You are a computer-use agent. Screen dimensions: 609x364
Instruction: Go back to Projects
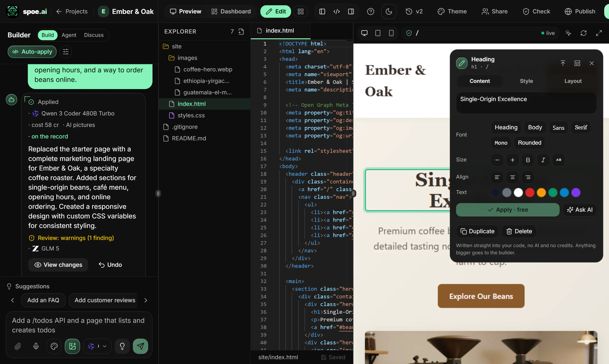72,11
